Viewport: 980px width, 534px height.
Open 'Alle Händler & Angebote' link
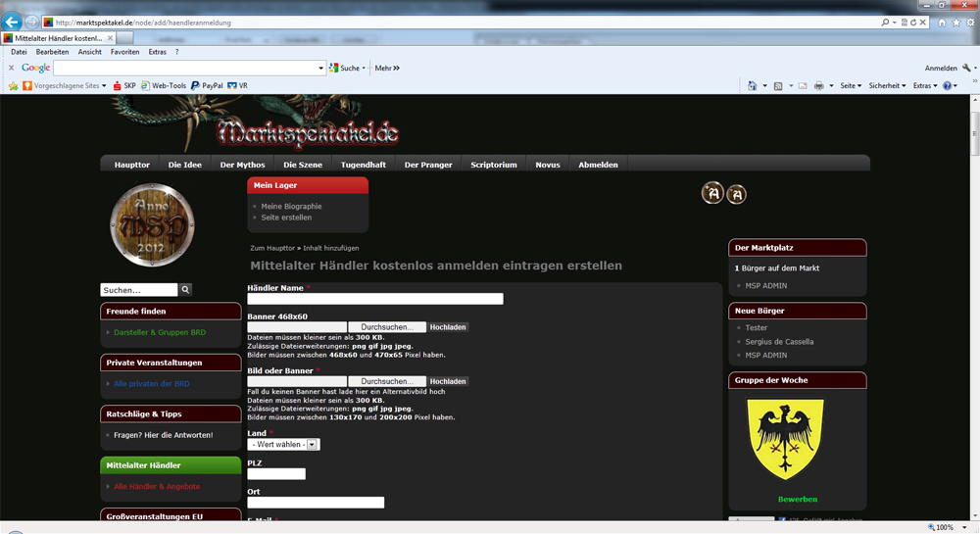click(157, 486)
